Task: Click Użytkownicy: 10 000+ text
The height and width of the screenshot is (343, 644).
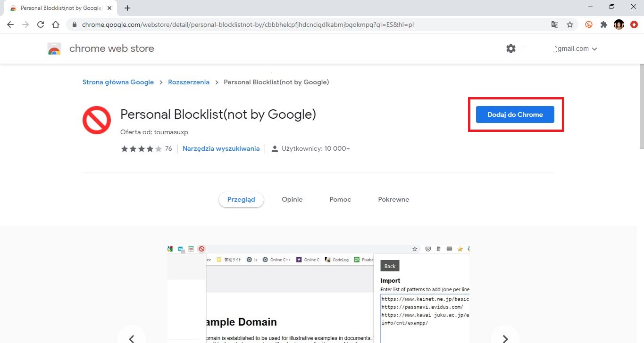Action: 316,149
